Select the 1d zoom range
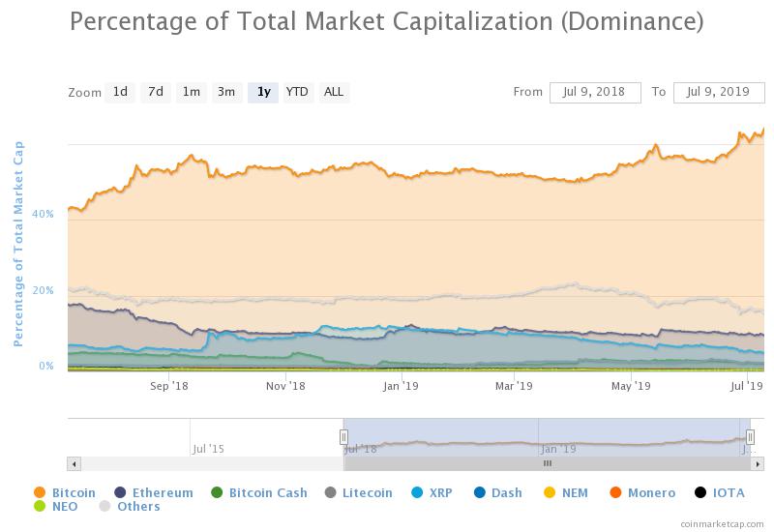The width and height of the screenshot is (774, 532). point(120,92)
